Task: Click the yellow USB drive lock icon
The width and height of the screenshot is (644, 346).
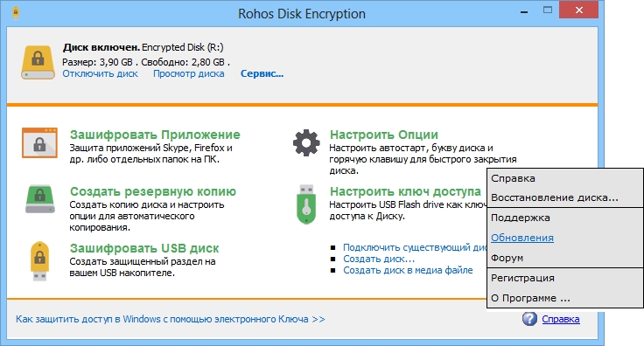Action: pos(39,260)
